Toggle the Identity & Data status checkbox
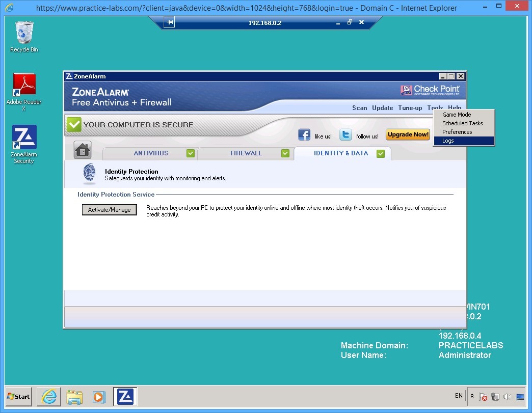This screenshot has height=413, width=532. point(381,153)
